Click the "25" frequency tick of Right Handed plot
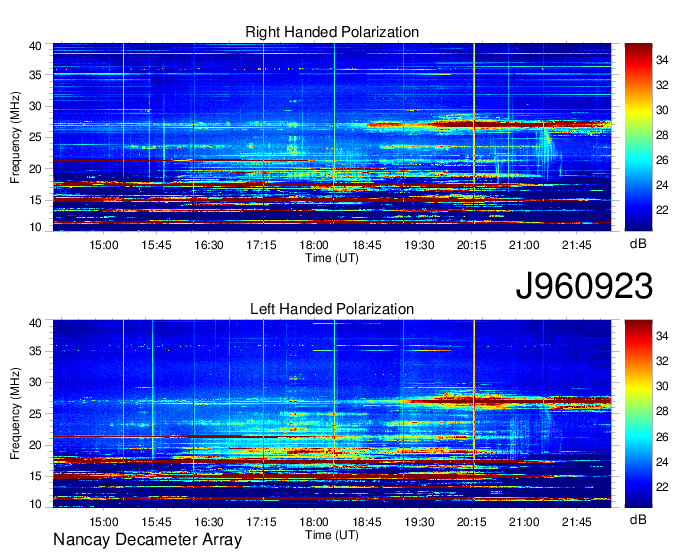The height and width of the screenshot is (552, 680). (x=36, y=137)
